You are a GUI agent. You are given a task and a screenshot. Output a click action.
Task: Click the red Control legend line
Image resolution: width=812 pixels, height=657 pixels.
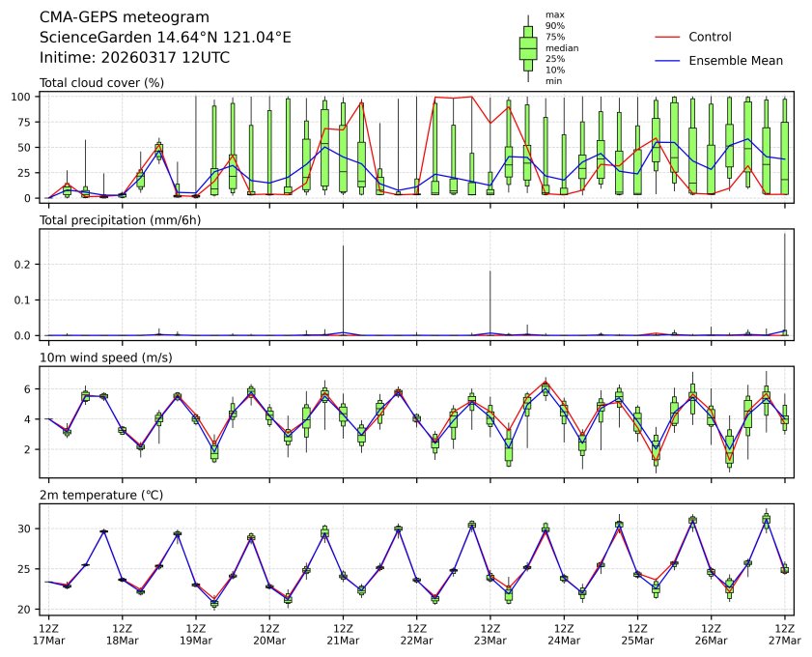[x=669, y=37]
